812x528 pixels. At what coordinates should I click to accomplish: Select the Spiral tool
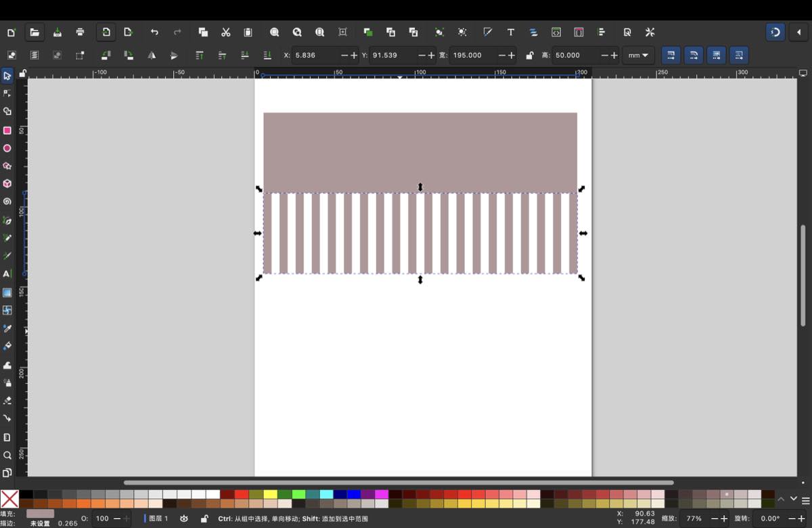pos(7,202)
